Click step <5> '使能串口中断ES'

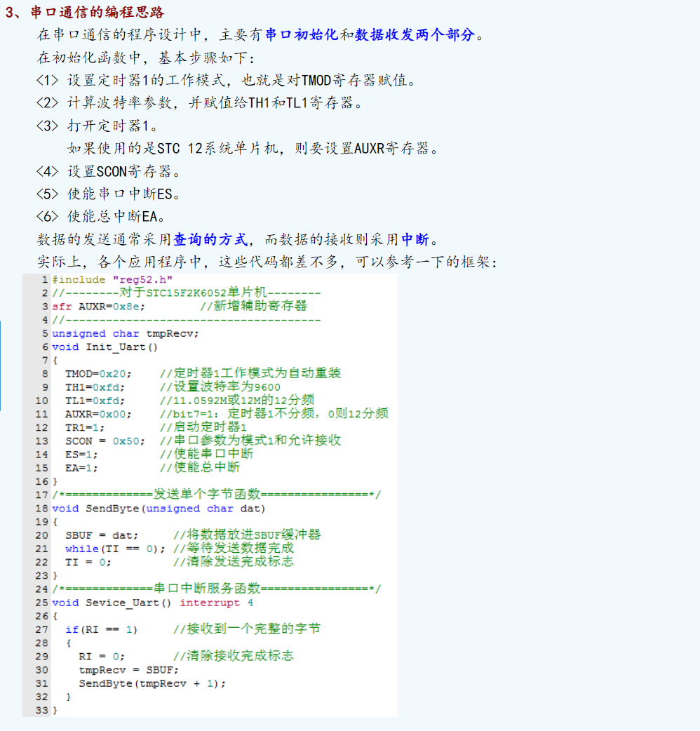pyautogui.click(x=108, y=194)
